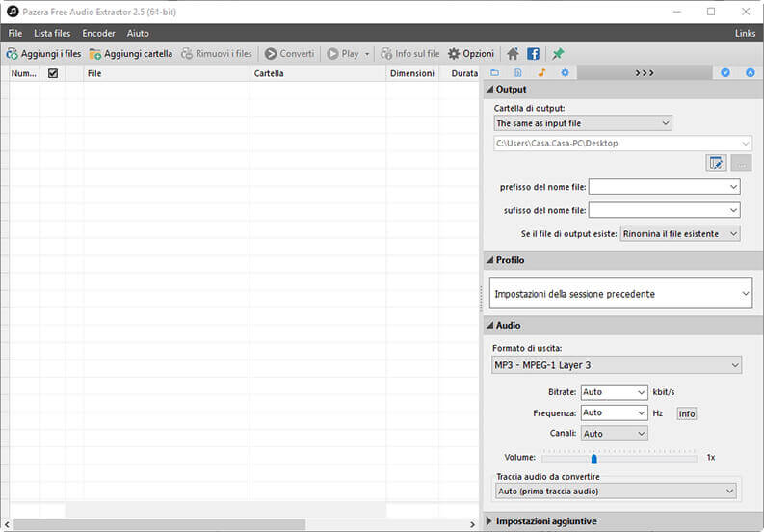Open the Formato di uscita MP3 dropdown
Image resolution: width=764 pixels, height=532 pixels.
617,365
